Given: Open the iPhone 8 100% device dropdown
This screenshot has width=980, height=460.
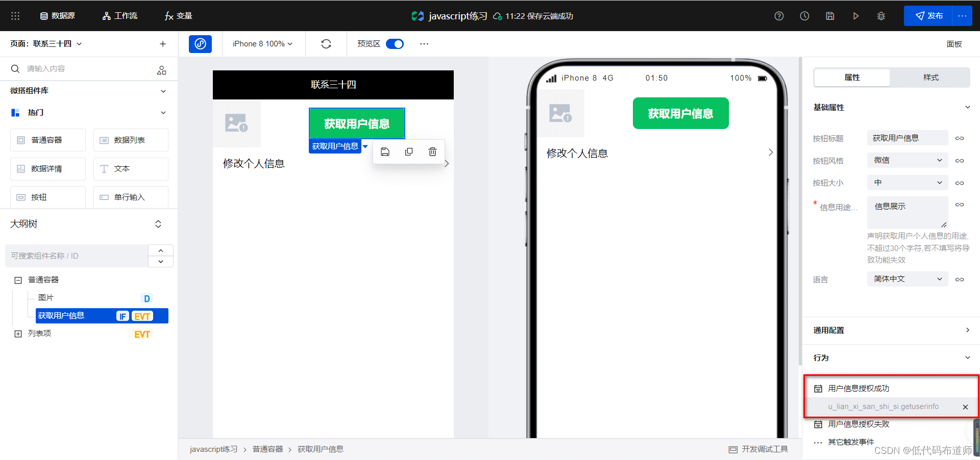Looking at the screenshot, I should click(262, 44).
